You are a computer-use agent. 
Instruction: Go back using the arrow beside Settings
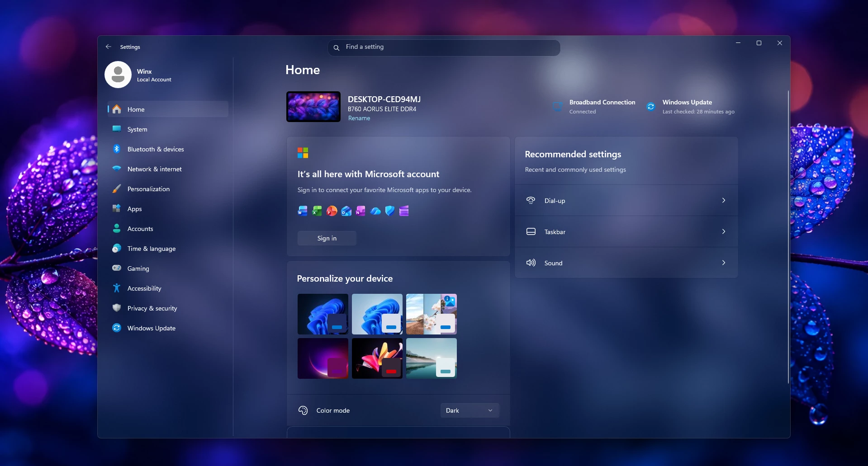click(x=109, y=47)
